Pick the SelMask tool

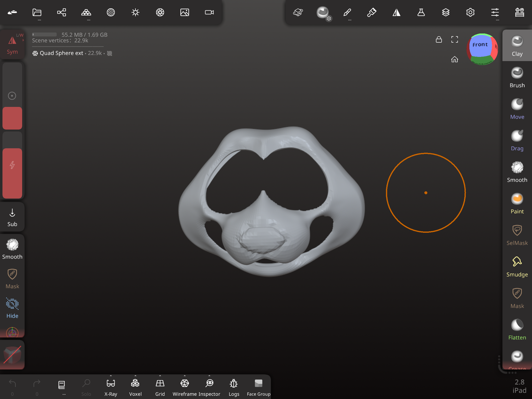coord(517,235)
